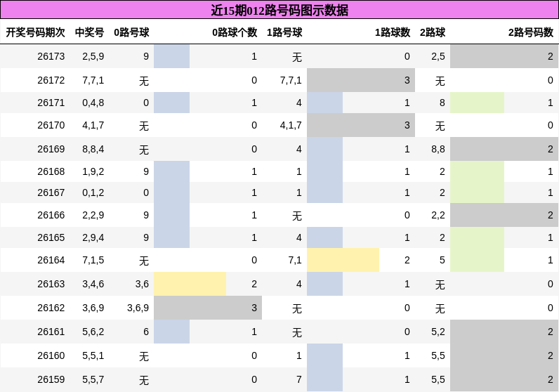
Task: Select 2路球 value 5,2 in row 26161
Action: coord(438,332)
